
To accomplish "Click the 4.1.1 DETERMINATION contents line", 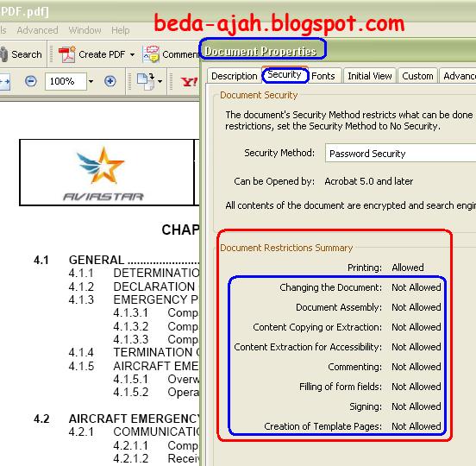I will [134, 273].
